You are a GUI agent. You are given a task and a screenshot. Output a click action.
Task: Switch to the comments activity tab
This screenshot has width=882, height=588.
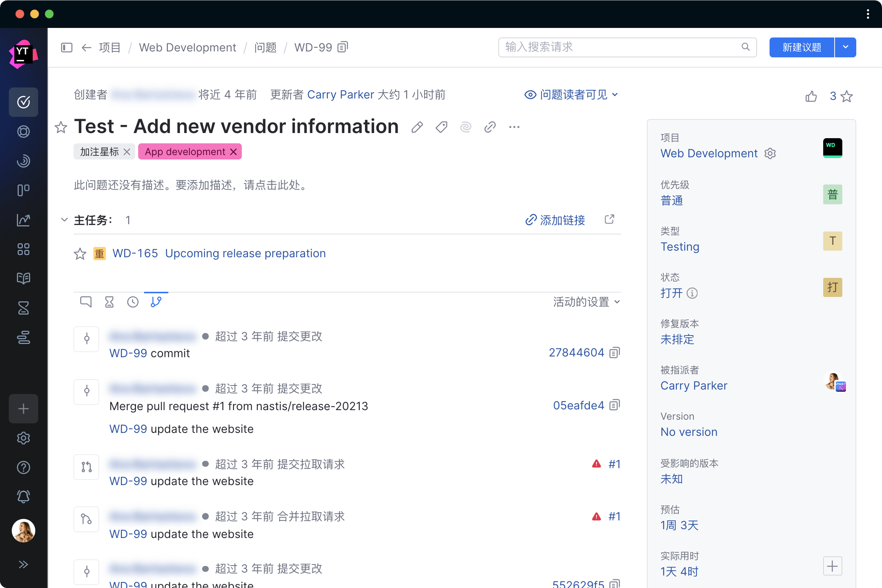click(x=86, y=302)
